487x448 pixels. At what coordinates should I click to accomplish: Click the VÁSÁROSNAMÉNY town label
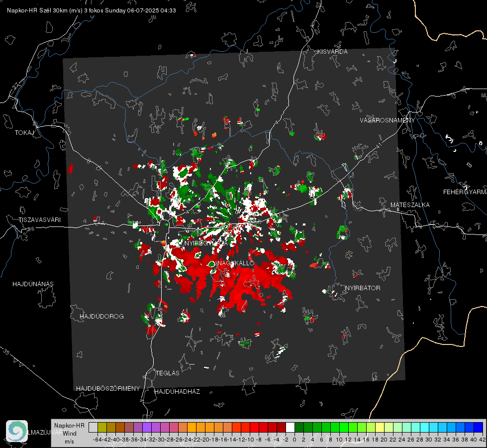388,120
